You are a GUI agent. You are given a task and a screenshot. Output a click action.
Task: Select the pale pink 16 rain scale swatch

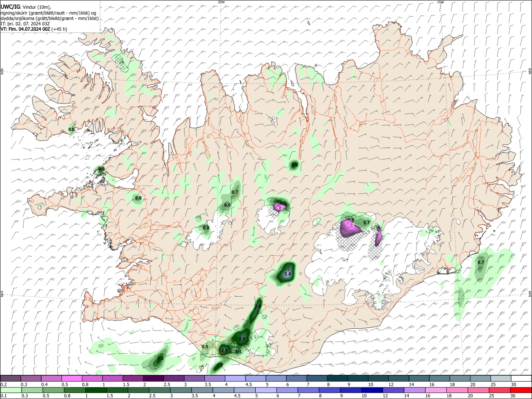pos(436,390)
